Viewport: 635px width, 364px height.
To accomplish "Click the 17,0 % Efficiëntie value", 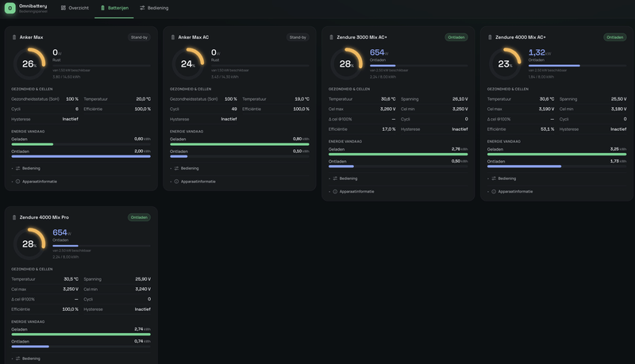I will 389,129.
